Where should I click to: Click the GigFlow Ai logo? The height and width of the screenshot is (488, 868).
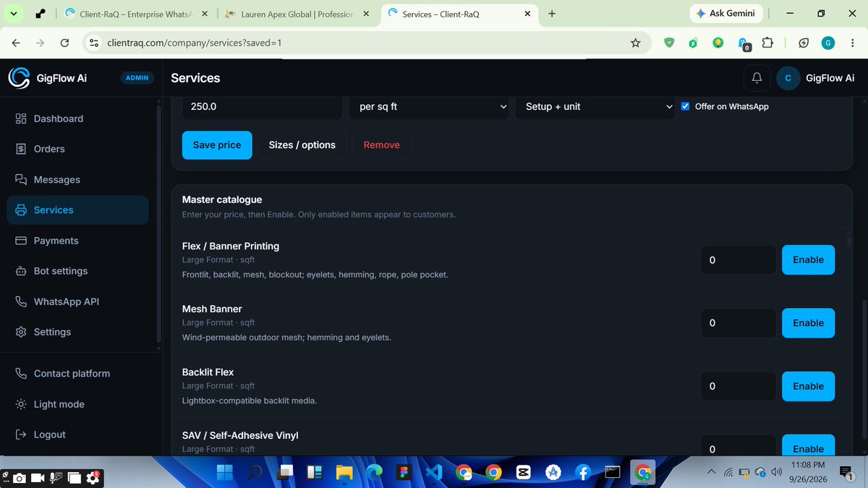[19, 78]
